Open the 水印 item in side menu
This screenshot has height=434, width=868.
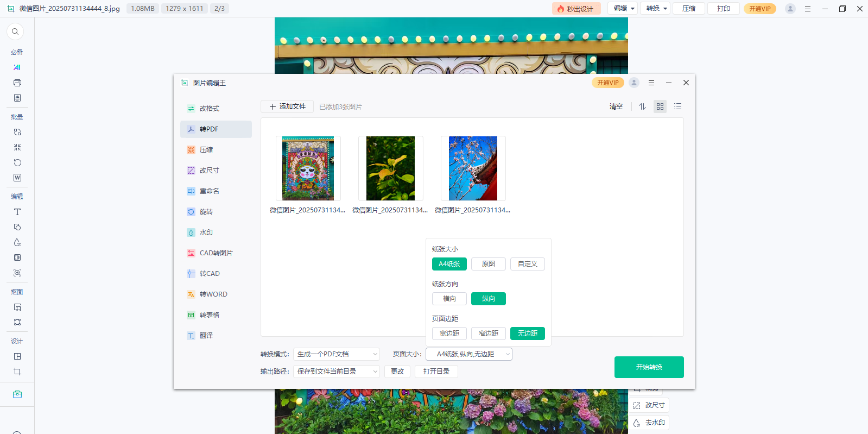[206, 232]
